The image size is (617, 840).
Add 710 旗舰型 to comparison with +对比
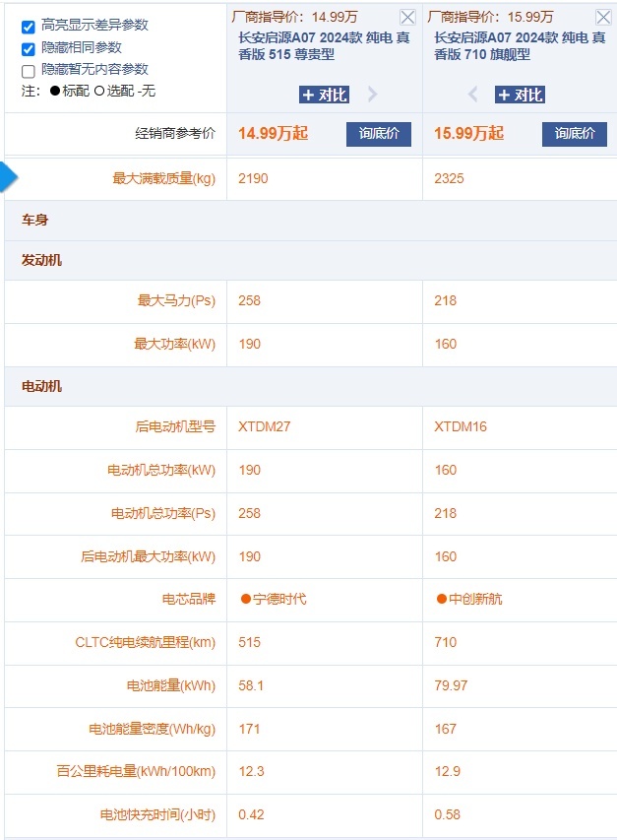(521, 95)
